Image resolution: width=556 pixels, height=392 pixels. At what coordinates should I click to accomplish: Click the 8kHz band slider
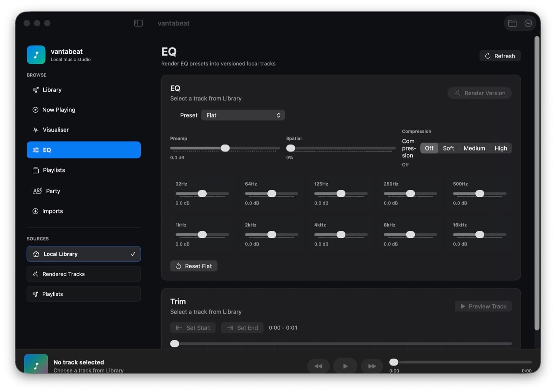410,235
